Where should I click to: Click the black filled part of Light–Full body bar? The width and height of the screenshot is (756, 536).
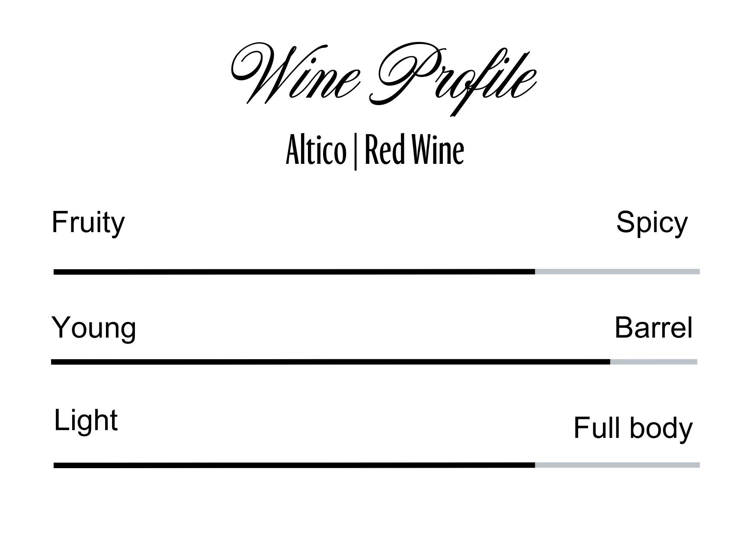(294, 465)
